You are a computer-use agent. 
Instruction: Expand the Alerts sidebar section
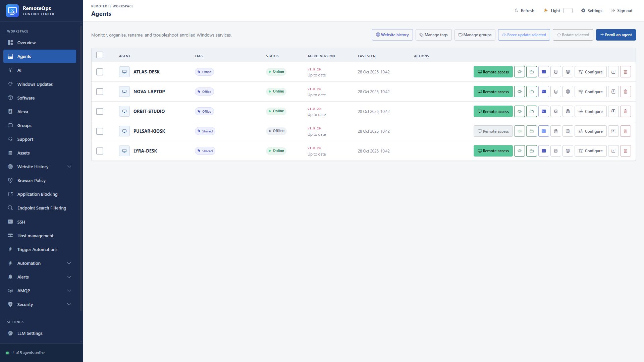40,277
